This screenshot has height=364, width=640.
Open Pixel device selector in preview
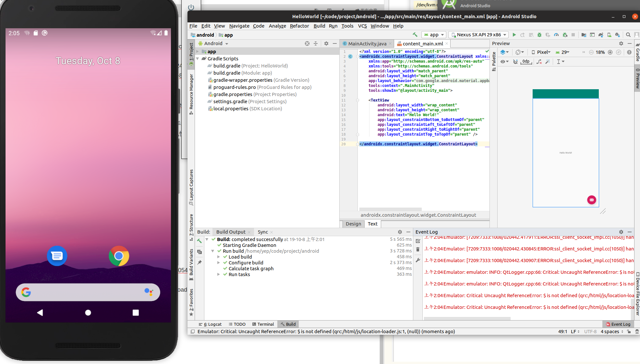point(541,52)
